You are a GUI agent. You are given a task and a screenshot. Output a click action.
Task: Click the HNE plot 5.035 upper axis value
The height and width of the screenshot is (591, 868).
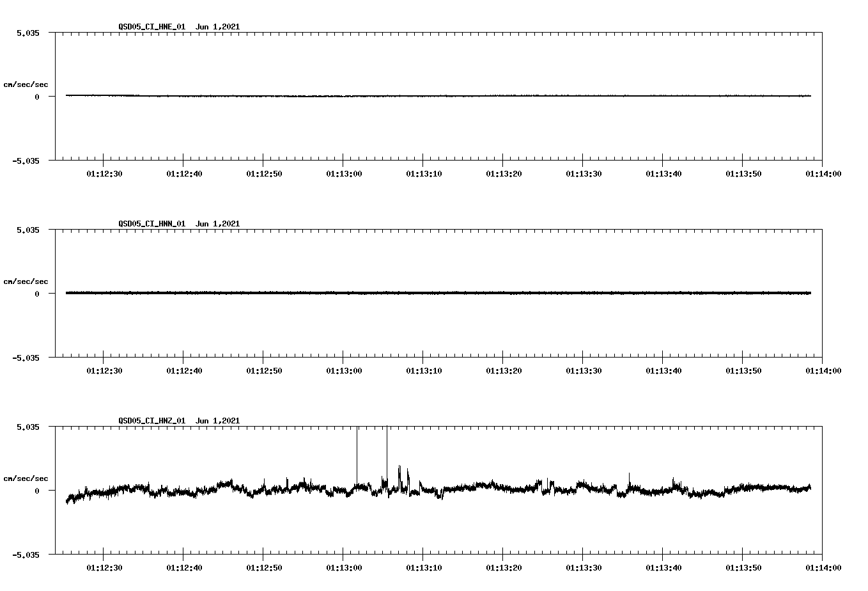tap(28, 33)
